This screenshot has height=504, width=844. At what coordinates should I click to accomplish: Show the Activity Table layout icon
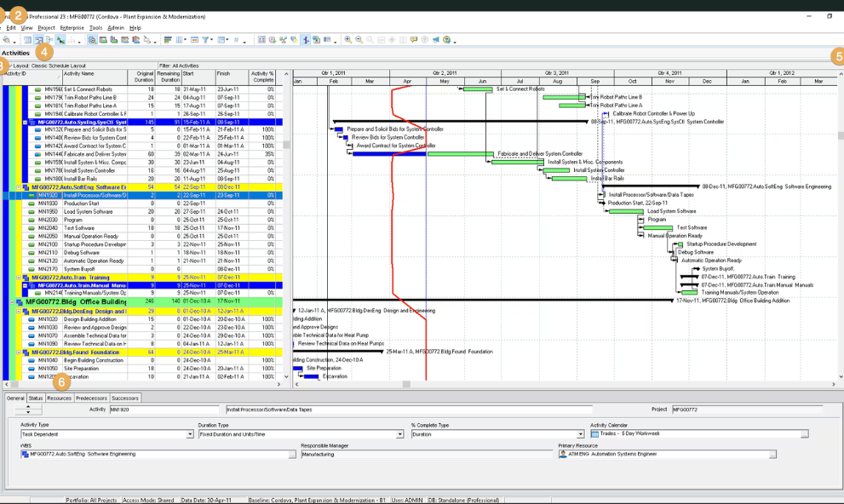pyautogui.click(x=27, y=40)
